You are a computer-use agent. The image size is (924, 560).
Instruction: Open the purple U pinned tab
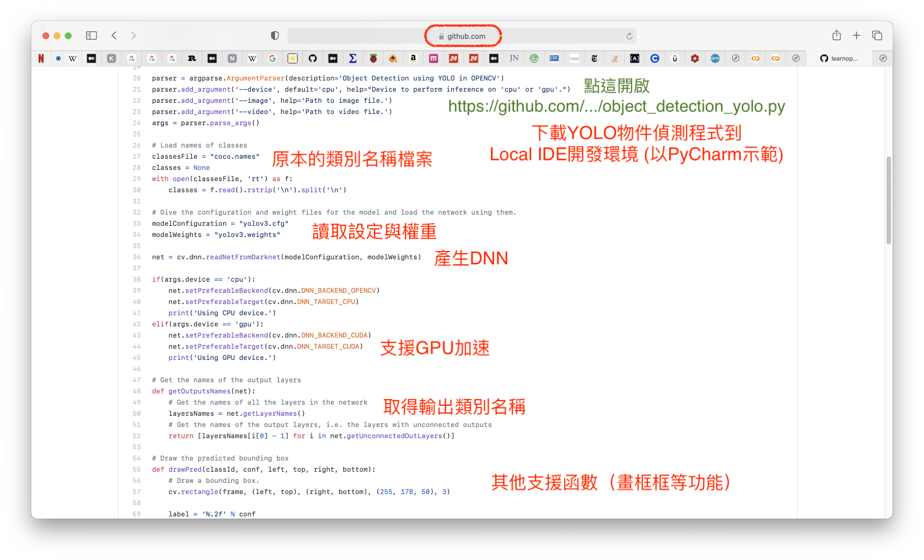675,58
